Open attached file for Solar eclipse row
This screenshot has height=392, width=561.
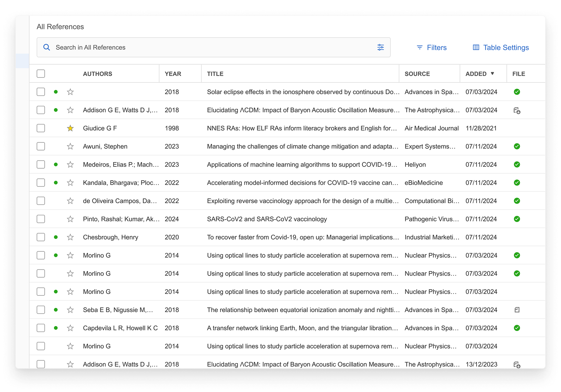click(517, 92)
